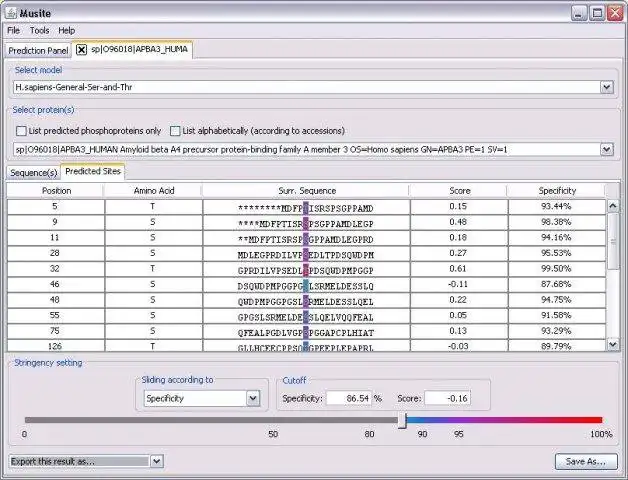Open the Help menu
This screenshot has height=480, width=628.
tap(66, 30)
